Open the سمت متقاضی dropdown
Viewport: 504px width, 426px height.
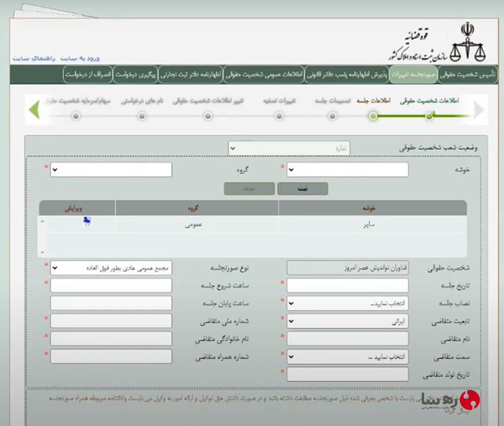point(348,357)
